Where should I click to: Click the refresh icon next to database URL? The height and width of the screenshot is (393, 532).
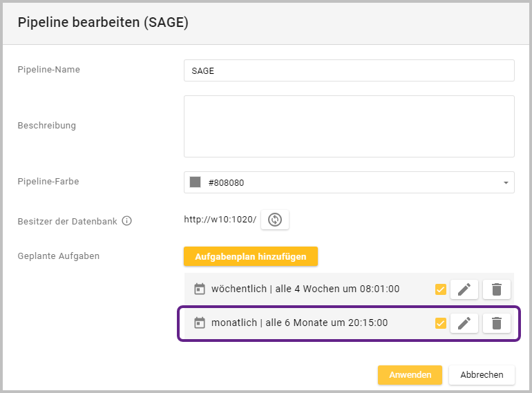(275, 220)
